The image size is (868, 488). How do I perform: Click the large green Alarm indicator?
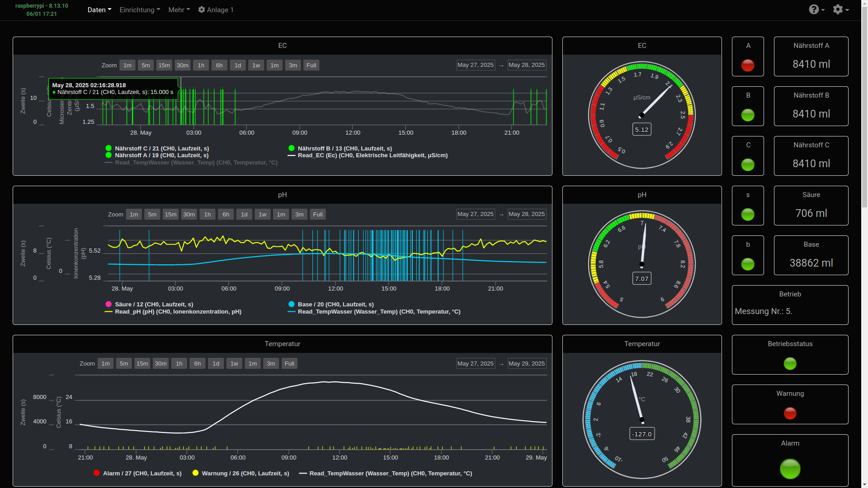790,469
